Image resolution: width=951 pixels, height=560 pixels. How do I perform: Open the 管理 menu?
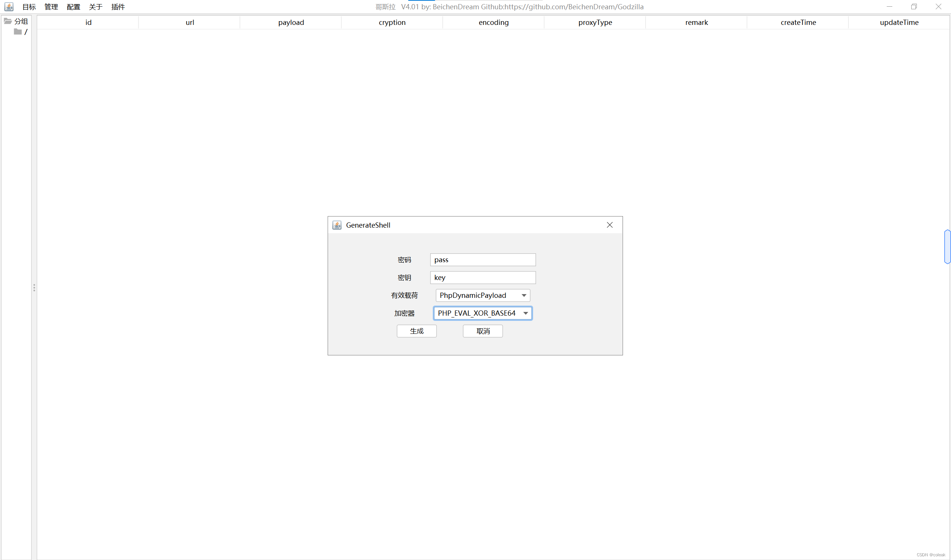pos(51,7)
